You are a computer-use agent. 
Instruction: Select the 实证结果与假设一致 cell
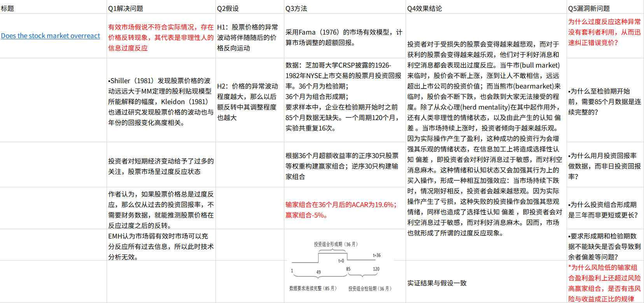click(437, 283)
